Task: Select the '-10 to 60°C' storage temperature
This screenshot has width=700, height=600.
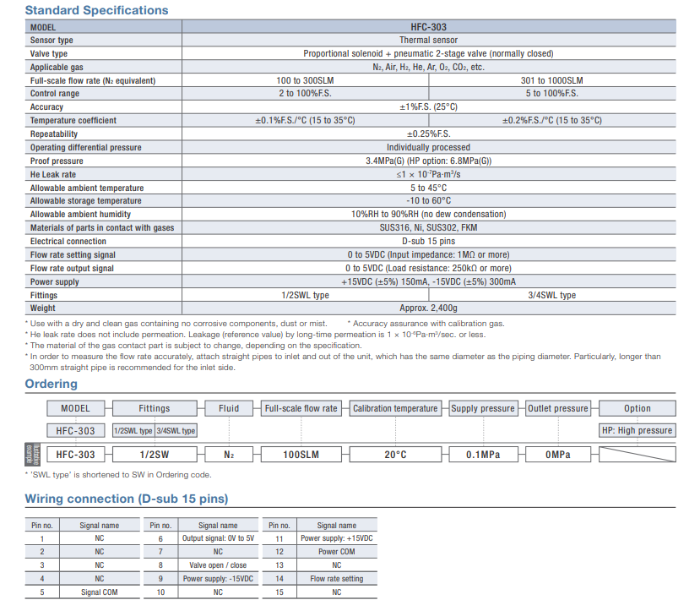Action: tap(429, 201)
